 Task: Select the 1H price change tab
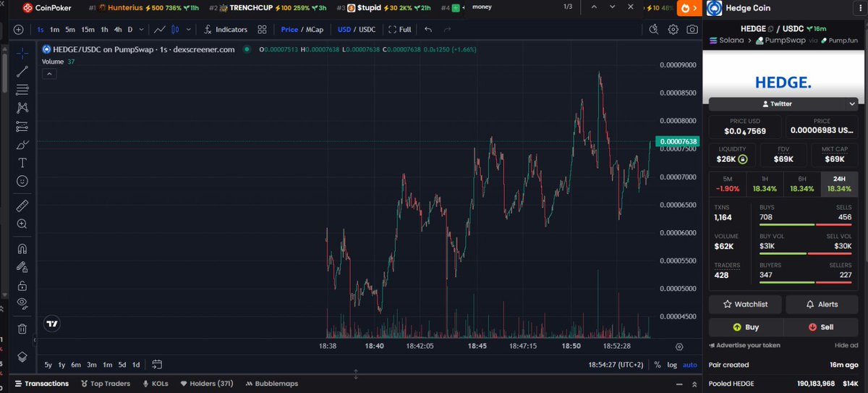[765, 184]
